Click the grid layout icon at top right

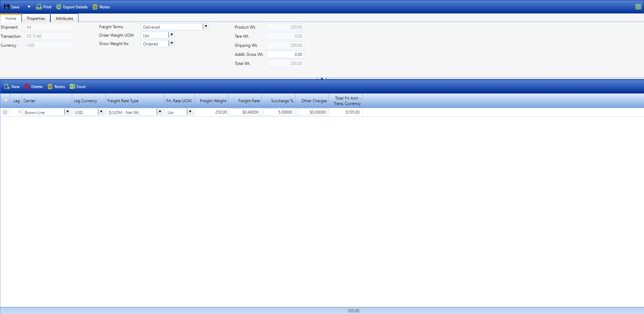(638, 7)
